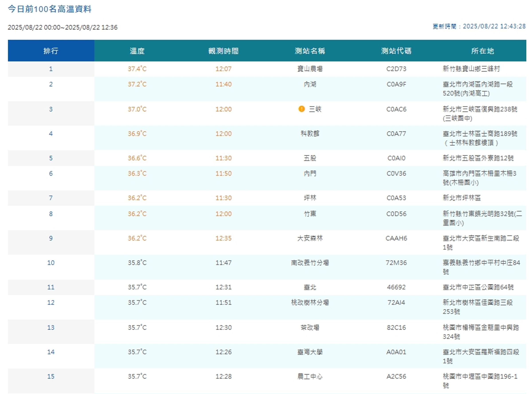This screenshot has height=394, width=532.
Task: Click the orange warning icon beside 三峽
Action: pos(301,109)
